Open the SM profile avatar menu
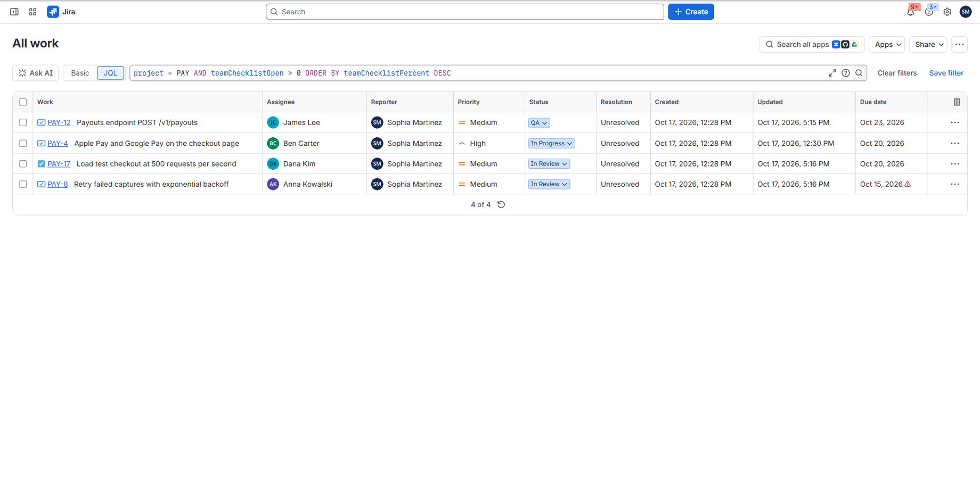The height and width of the screenshot is (479, 980). coord(965,12)
